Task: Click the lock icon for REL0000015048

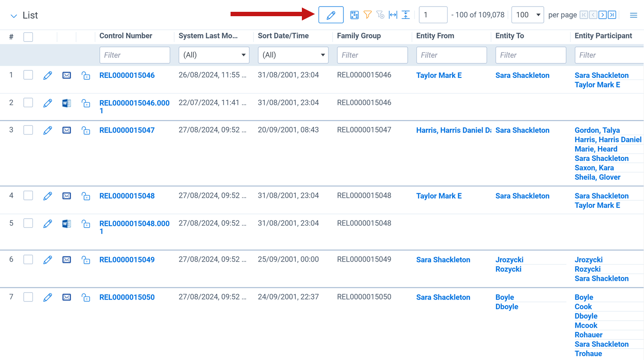Action: (x=86, y=196)
